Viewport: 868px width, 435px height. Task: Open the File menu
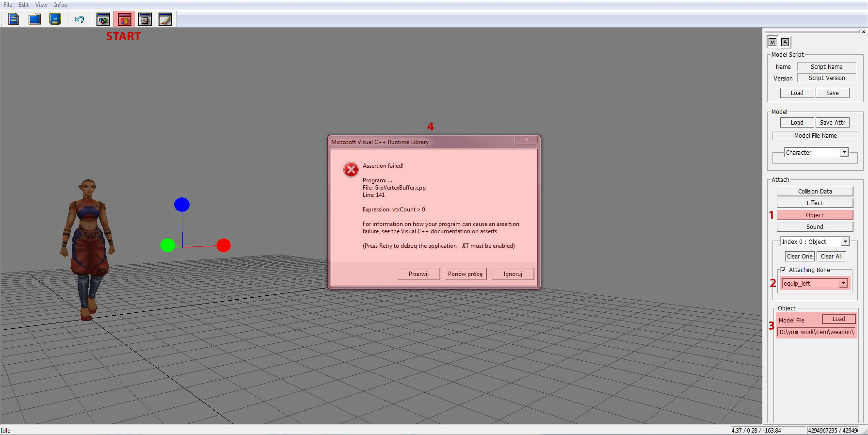(8, 5)
